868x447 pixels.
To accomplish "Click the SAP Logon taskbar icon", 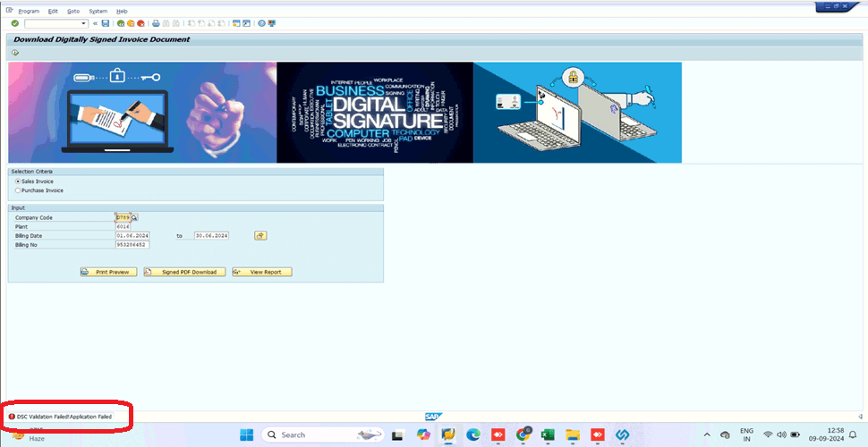I will [x=448, y=434].
